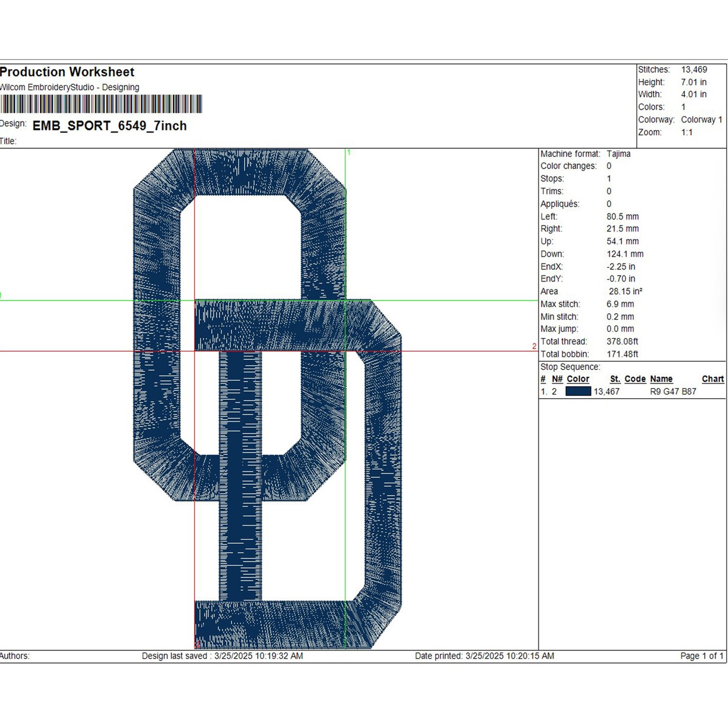728x726 pixels.
Task: Click the Down value 124.1 mm
Action: click(x=625, y=254)
